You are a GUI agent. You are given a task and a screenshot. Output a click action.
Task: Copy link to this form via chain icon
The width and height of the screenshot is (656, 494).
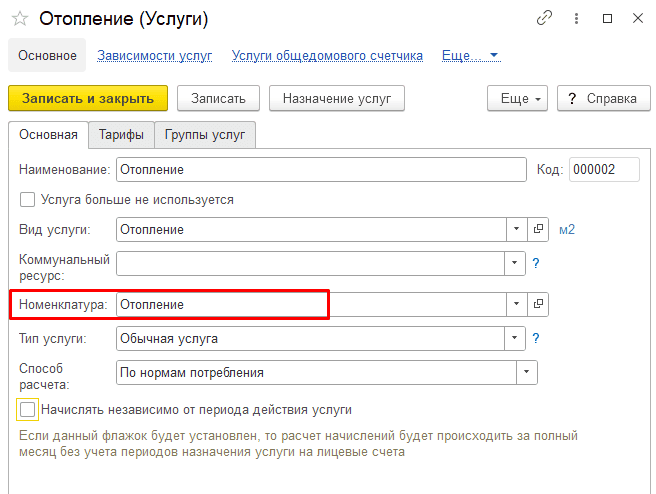click(544, 18)
